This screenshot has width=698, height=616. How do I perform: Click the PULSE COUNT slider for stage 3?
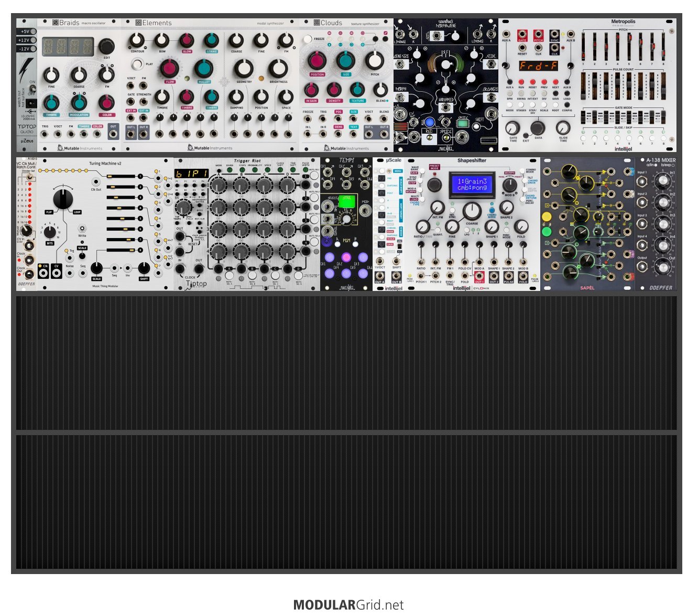pyautogui.click(x=606, y=85)
